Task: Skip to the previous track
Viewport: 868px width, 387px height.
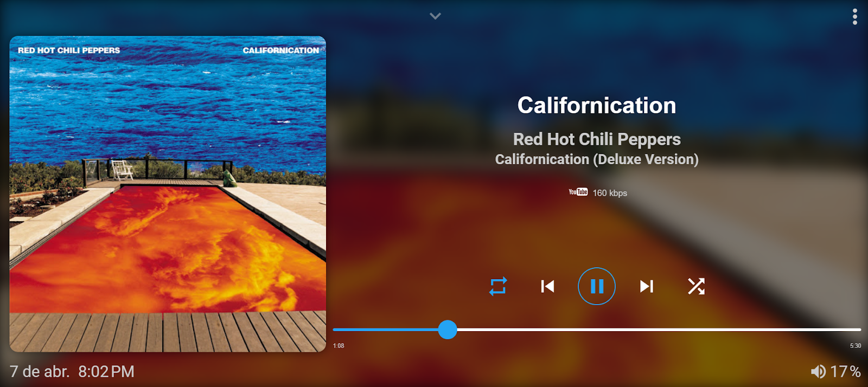Action: (x=547, y=286)
